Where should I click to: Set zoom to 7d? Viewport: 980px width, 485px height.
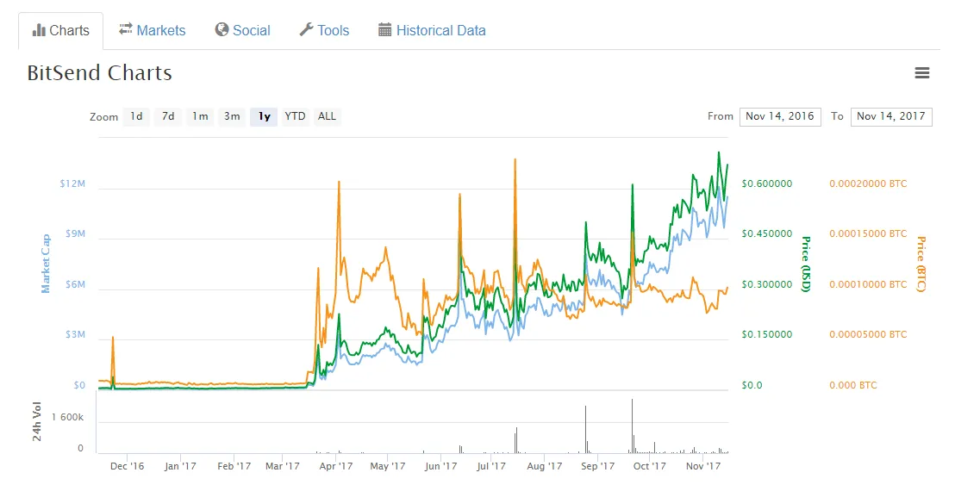pos(168,116)
